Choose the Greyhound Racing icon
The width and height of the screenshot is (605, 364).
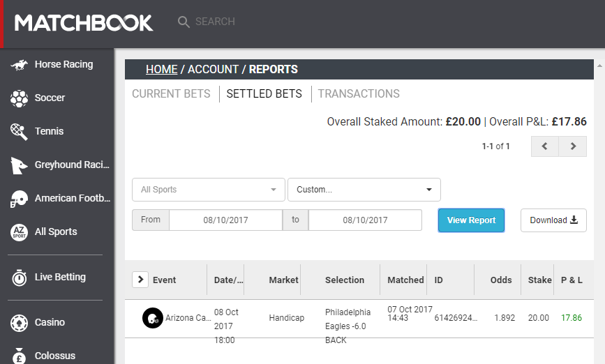19,165
